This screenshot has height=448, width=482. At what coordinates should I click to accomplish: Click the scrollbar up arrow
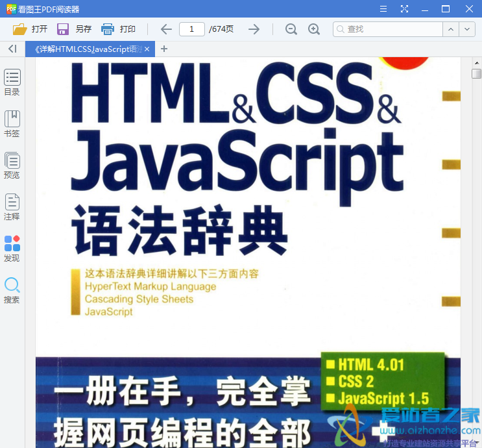click(476, 63)
